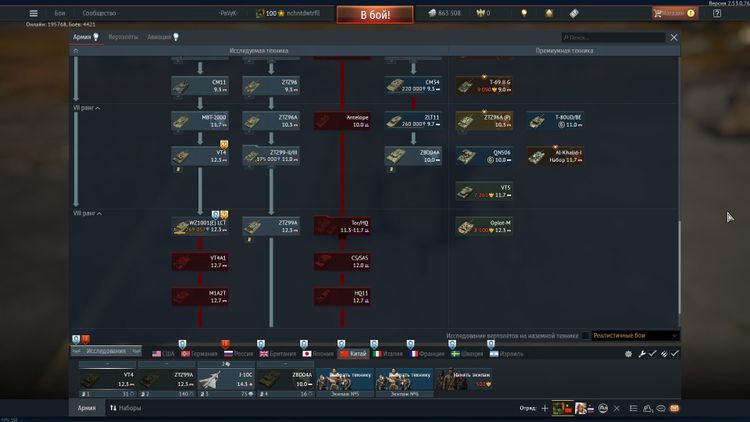
Task: Select the Китай nation flag
Action: coord(352,353)
